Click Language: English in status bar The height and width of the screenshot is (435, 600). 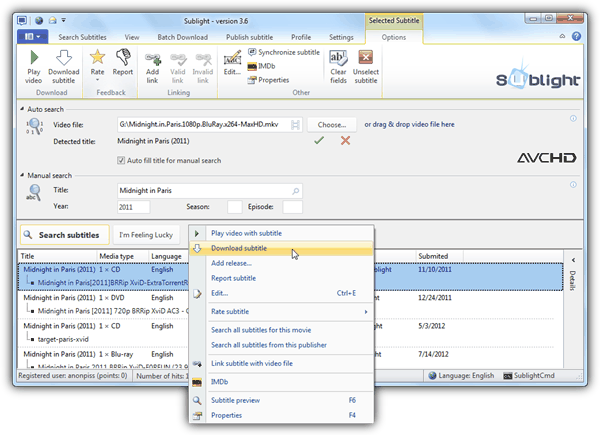[461, 376]
